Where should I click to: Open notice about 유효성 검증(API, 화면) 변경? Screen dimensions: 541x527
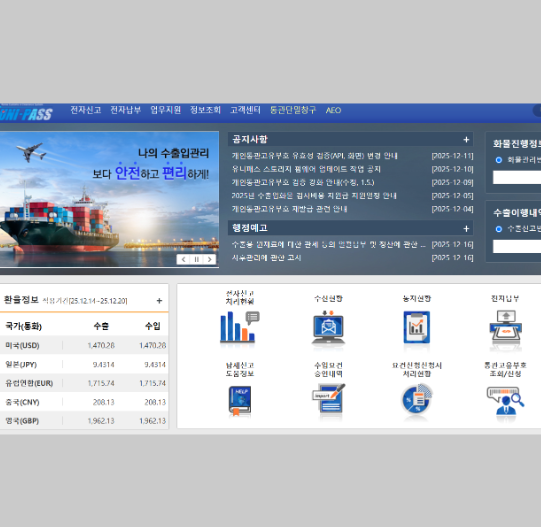click(315, 156)
